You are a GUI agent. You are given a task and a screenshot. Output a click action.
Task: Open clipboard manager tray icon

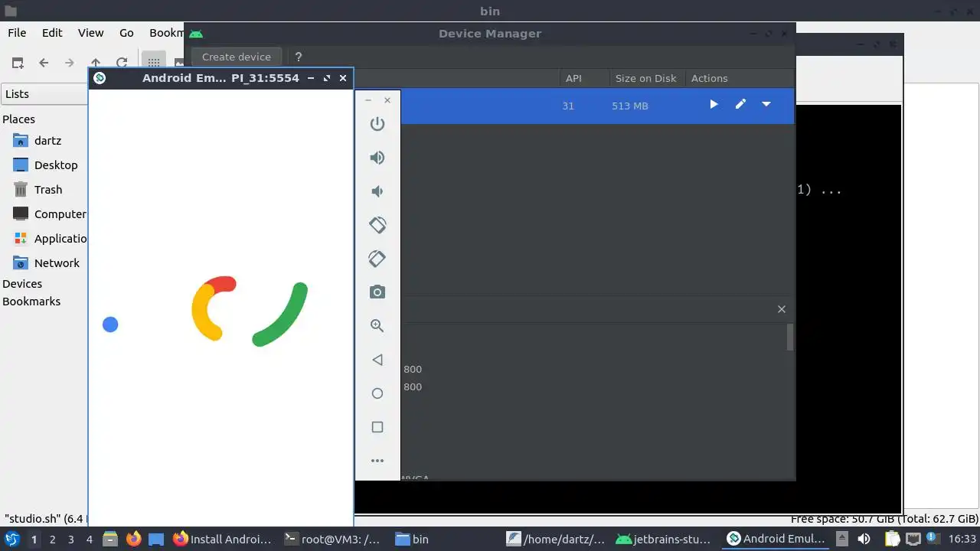pos(893,539)
